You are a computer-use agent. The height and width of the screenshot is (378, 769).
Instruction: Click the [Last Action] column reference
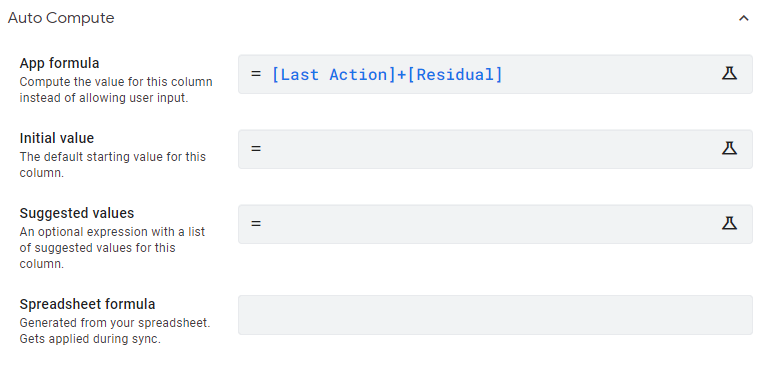click(x=333, y=75)
